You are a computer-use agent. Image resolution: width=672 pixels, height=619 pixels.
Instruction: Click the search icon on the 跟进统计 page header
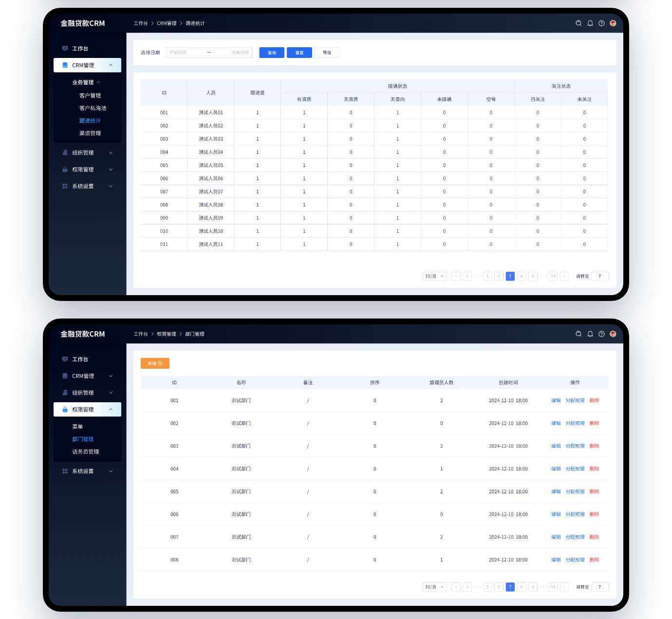579,23
